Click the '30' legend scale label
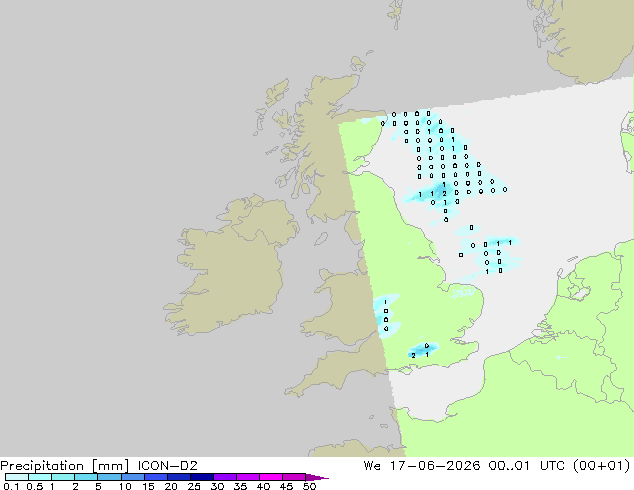The image size is (634, 490). coord(217,486)
